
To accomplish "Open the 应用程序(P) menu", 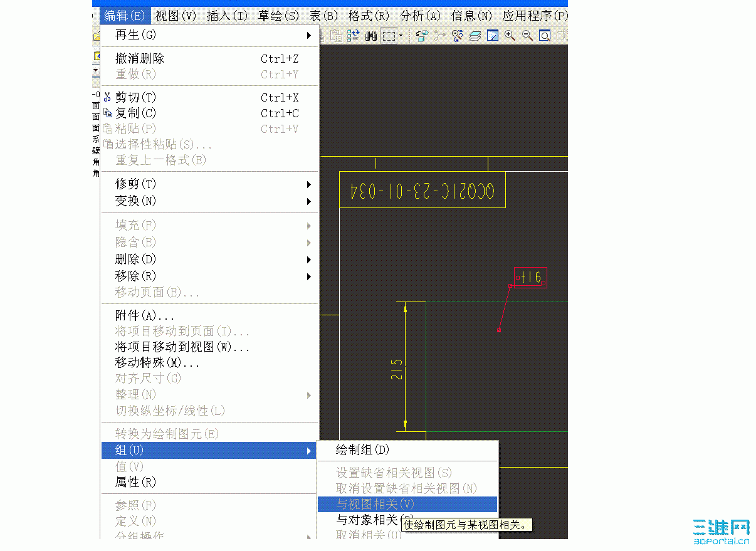I will pos(535,16).
